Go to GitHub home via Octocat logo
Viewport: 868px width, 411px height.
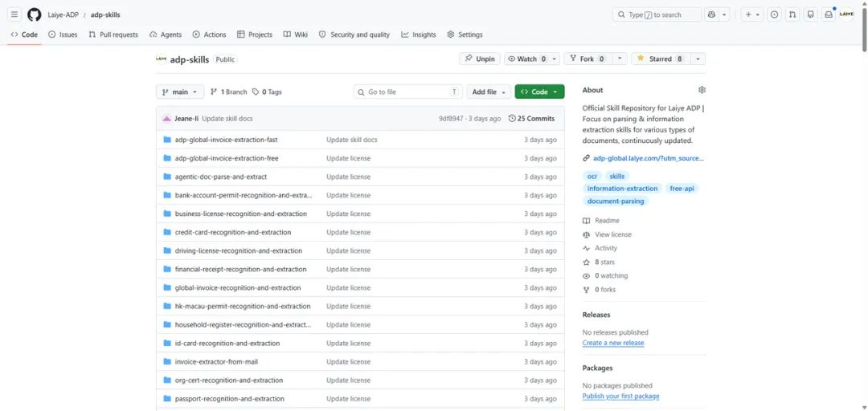click(x=35, y=14)
